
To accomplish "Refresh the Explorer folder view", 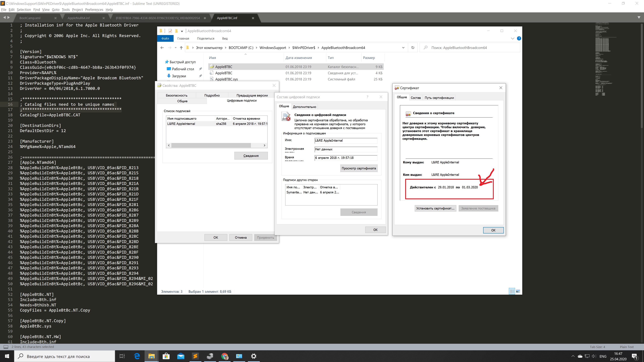I will point(413,48).
